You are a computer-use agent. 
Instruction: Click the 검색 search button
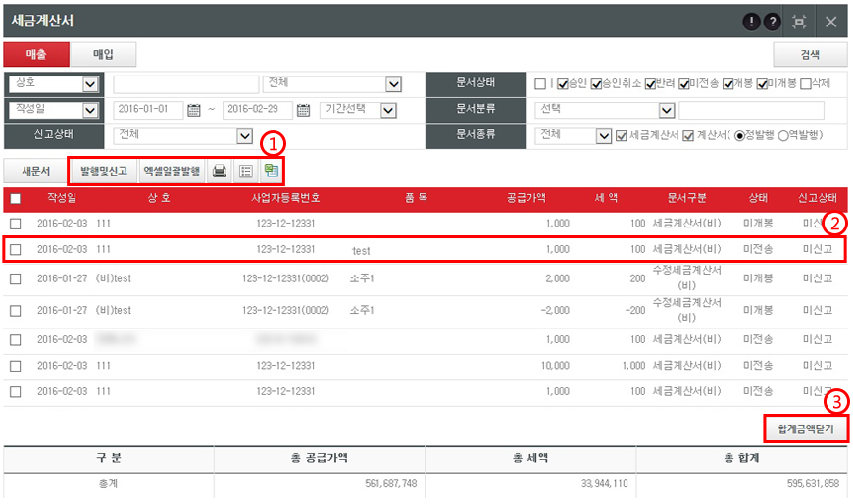[810, 55]
